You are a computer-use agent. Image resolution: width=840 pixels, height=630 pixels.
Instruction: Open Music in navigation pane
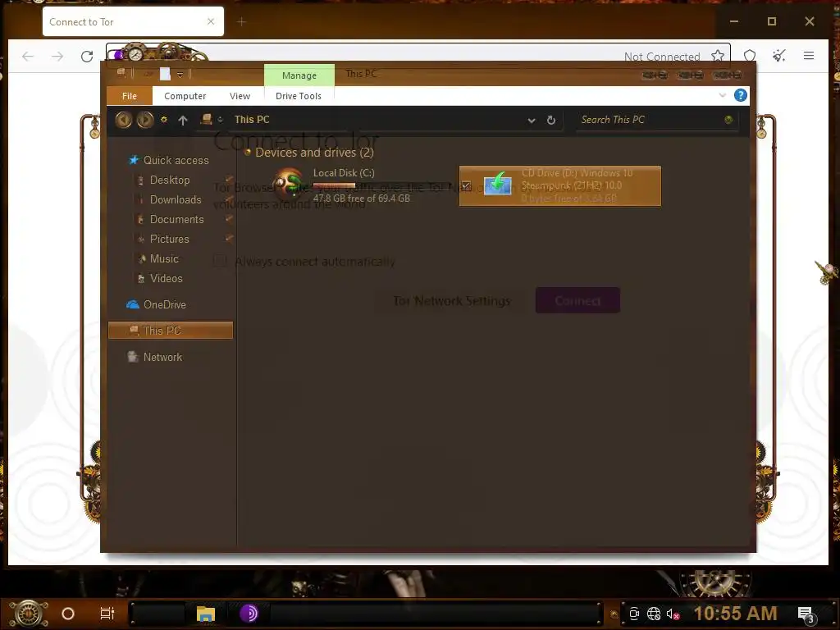click(x=164, y=258)
